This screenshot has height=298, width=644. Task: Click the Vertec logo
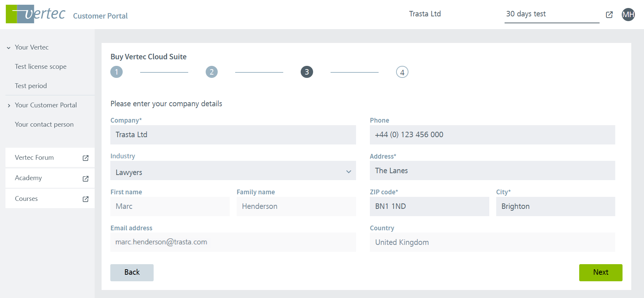[x=36, y=14]
